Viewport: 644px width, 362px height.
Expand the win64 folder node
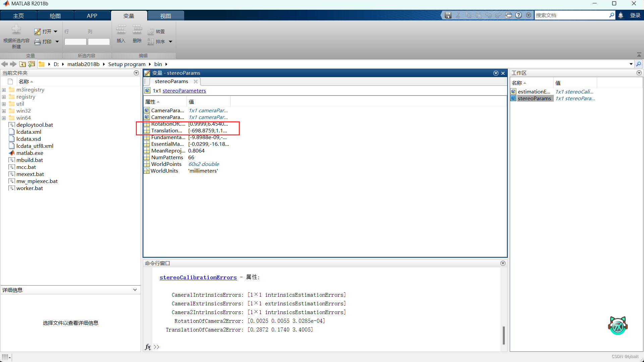coord(4,118)
